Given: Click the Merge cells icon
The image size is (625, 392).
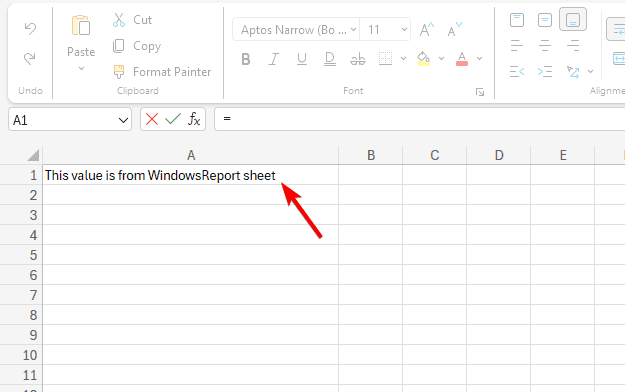Looking at the screenshot, I should tap(619, 59).
